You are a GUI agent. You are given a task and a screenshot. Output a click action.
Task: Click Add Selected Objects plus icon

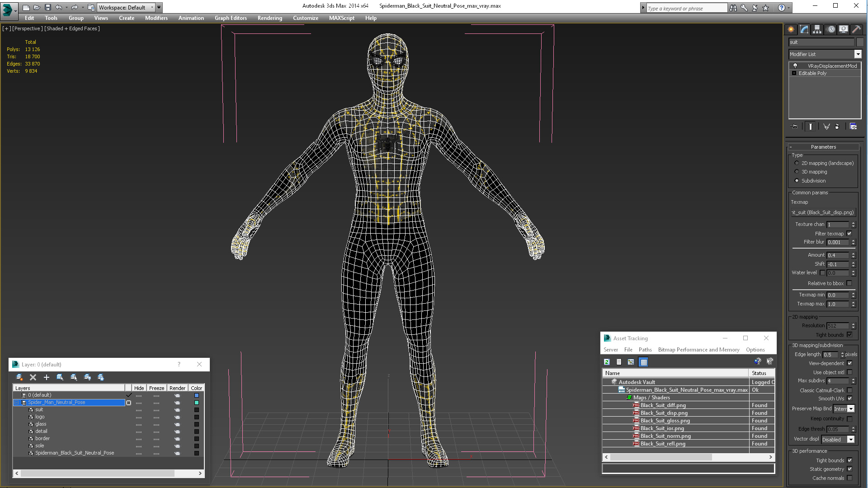click(47, 377)
